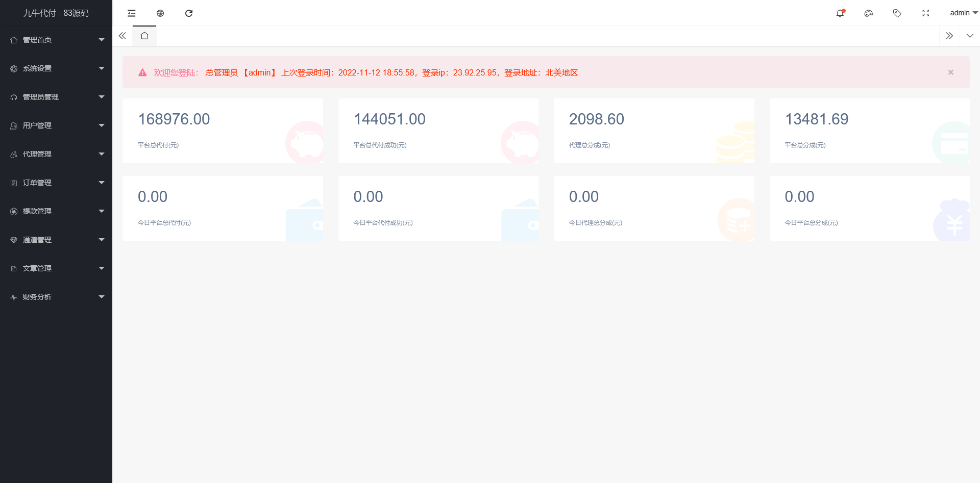Select the home tab icon
980x483 pixels.
click(x=144, y=36)
